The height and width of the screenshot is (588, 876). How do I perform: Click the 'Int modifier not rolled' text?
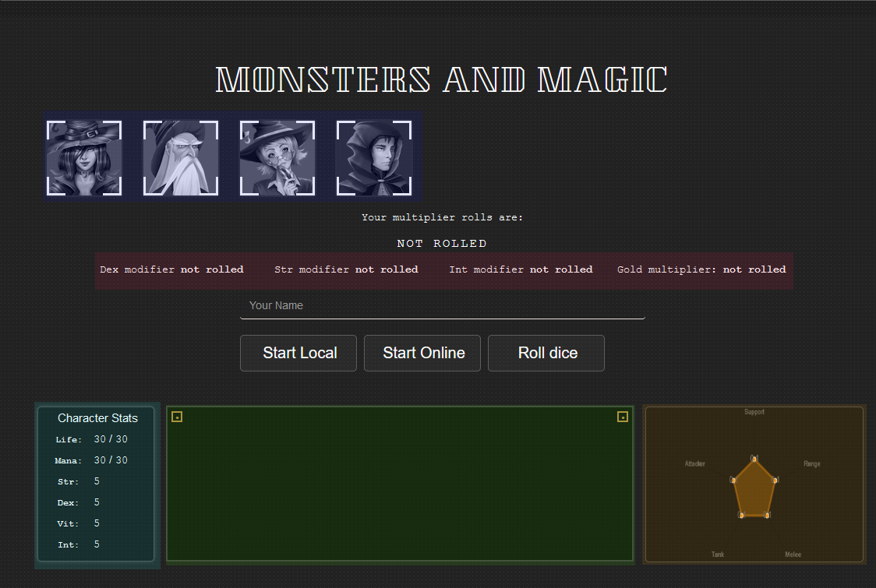tap(521, 269)
